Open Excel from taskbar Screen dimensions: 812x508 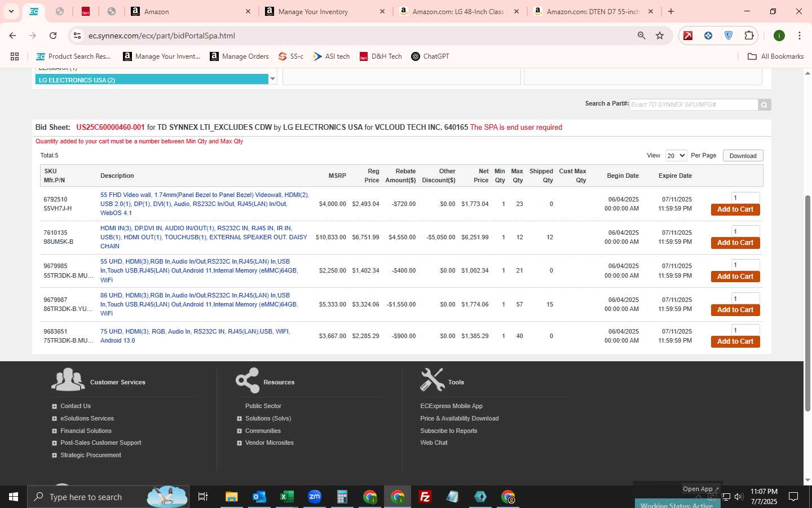(x=287, y=497)
